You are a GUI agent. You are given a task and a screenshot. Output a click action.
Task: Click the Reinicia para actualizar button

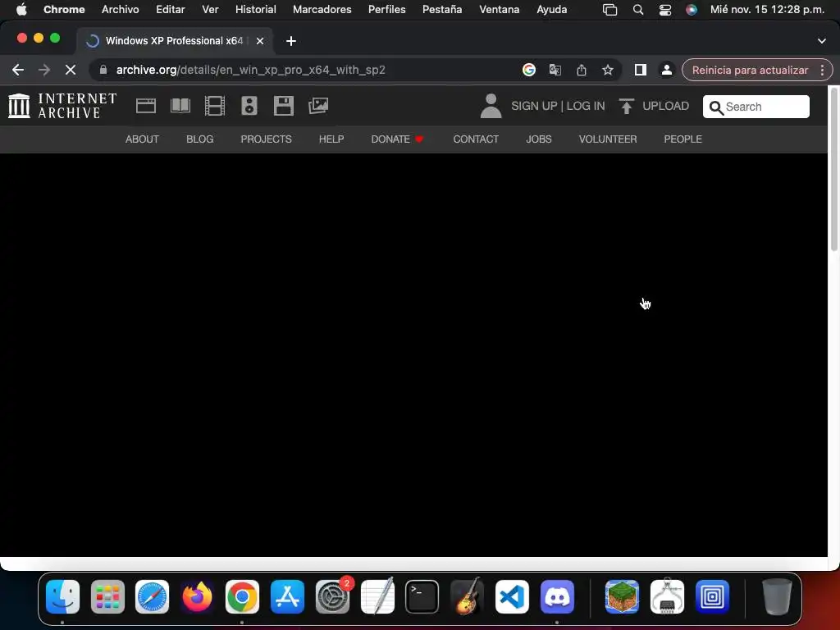(750, 70)
